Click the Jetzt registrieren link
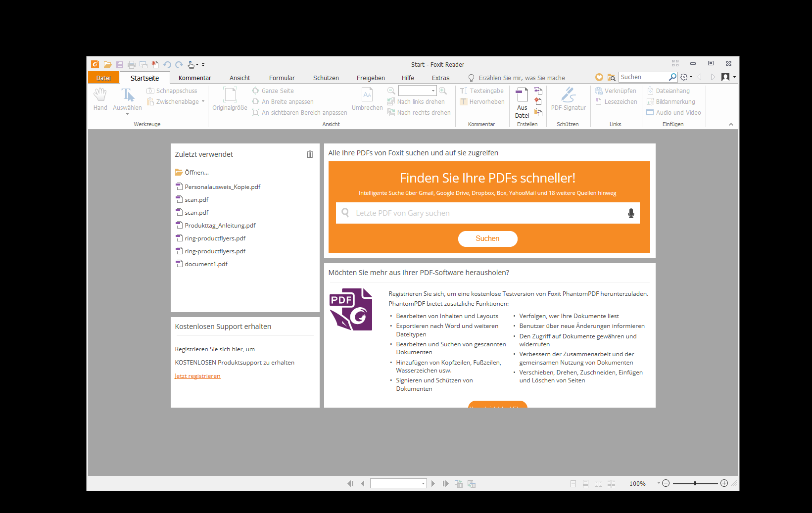812x513 pixels. tap(197, 376)
